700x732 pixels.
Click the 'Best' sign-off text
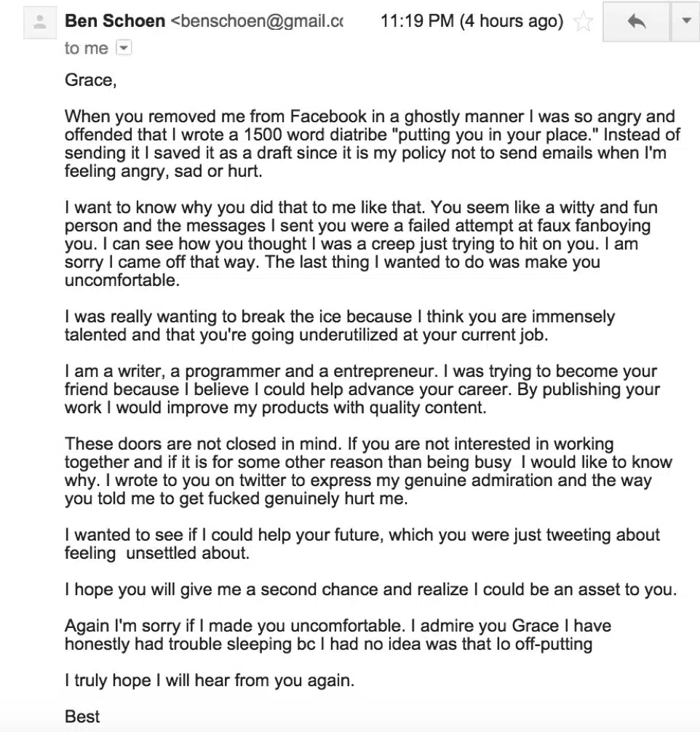pos(82,717)
